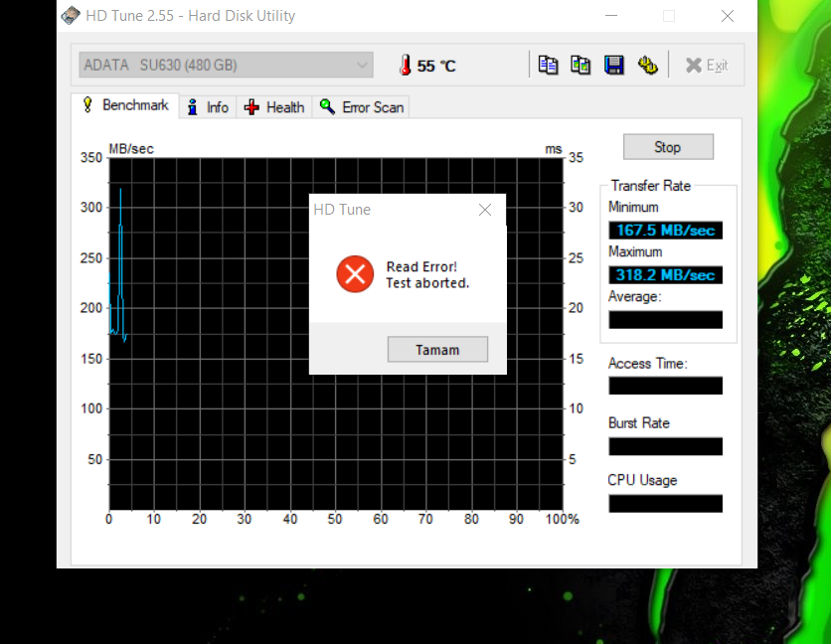Image resolution: width=831 pixels, height=644 pixels.
Task: Click the save floppy disk icon
Action: click(613, 66)
